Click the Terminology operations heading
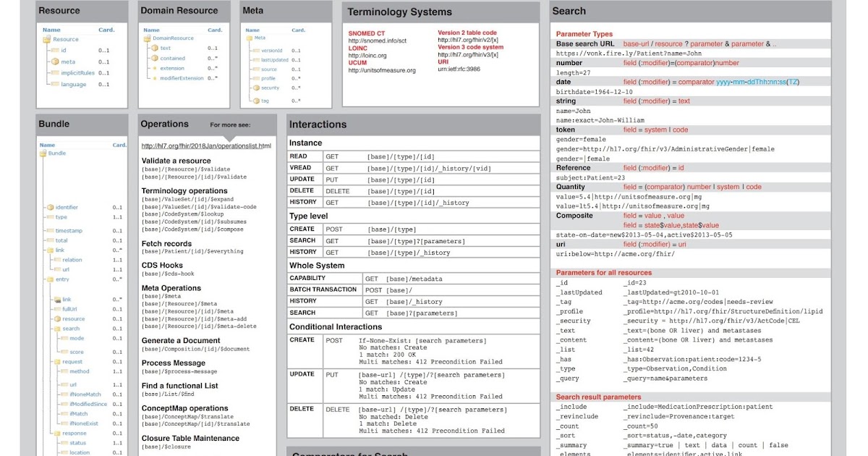 (x=184, y=191)
